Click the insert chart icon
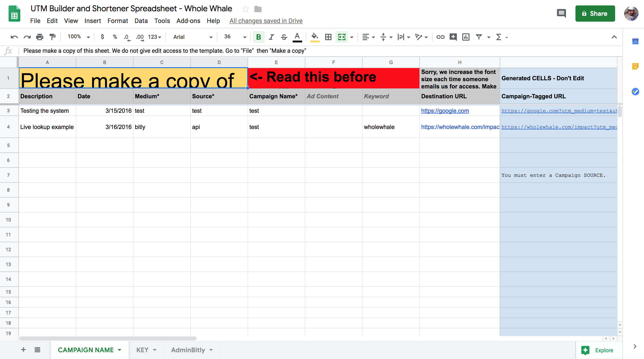Viewport: 644px width, 359px height. 466,37
